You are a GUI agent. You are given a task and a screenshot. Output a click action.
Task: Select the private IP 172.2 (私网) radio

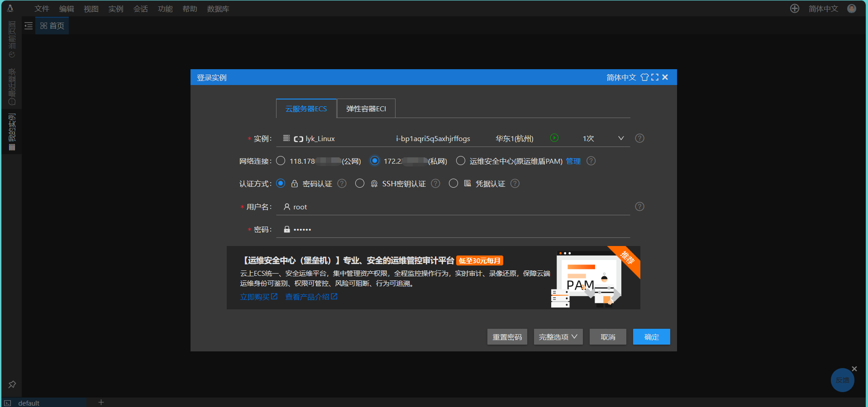[375, 161]
